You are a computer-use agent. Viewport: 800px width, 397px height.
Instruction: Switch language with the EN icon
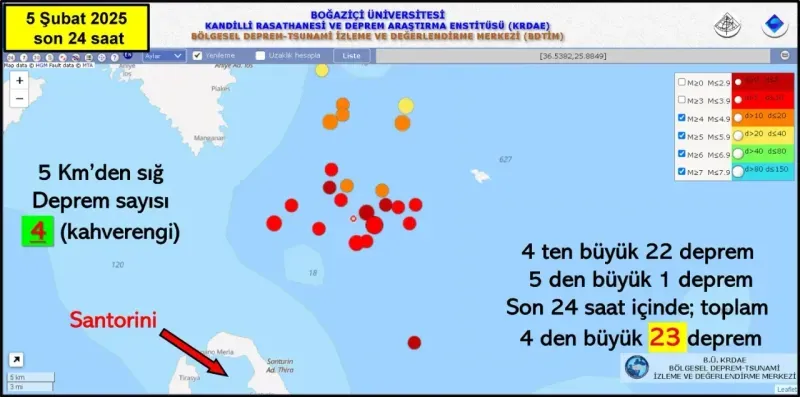[128, 55]
